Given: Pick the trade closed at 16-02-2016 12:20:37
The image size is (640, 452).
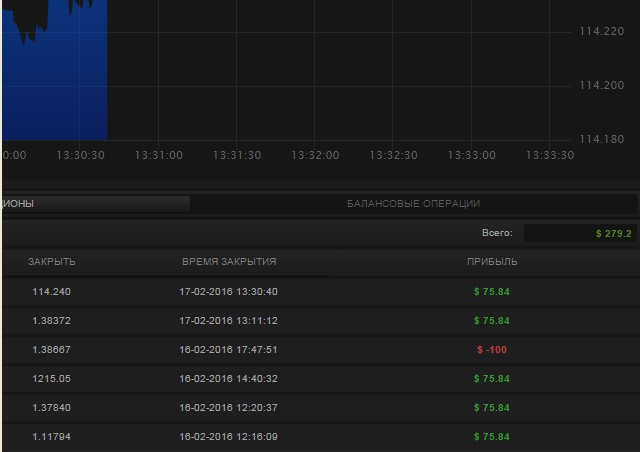Looking at the screenshot, I should [229, 408].
